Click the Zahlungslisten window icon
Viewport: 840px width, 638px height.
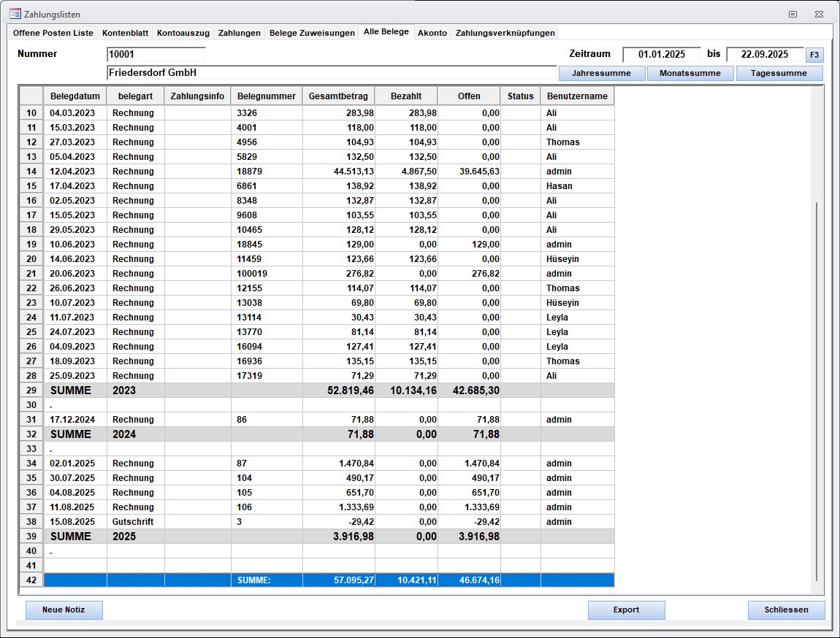[x=15, y=14]
